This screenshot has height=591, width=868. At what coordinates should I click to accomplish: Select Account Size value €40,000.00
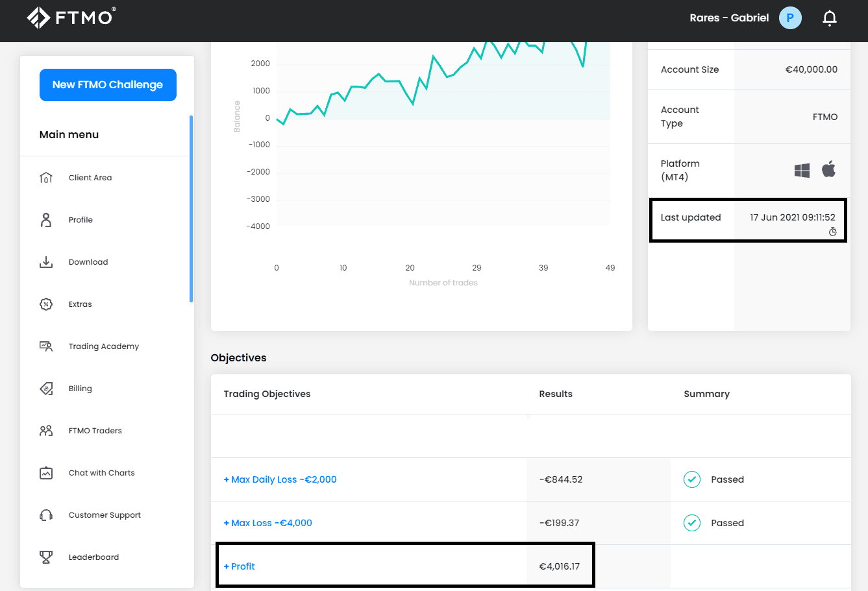pyautogui.click(x=812, y=69)
